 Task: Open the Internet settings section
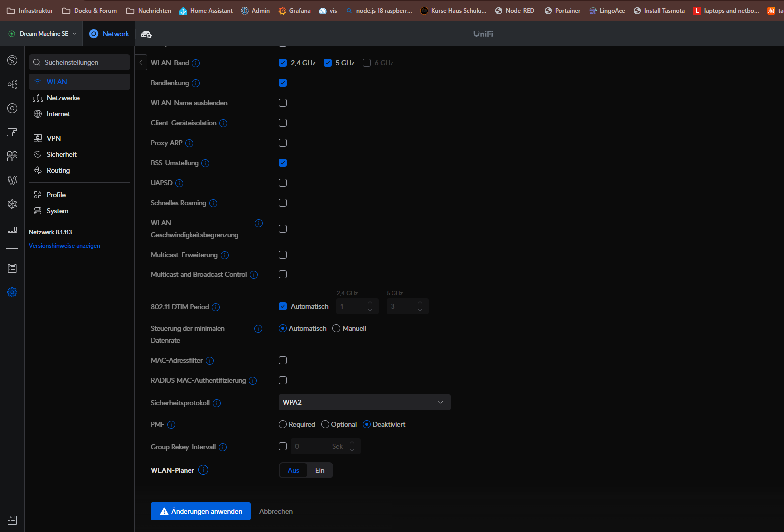[79, 114]
